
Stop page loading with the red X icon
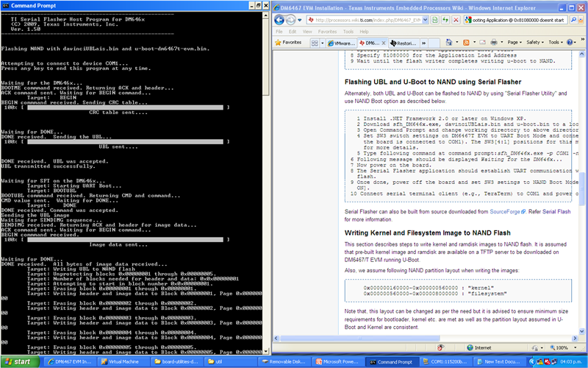(x=456, y=20)
